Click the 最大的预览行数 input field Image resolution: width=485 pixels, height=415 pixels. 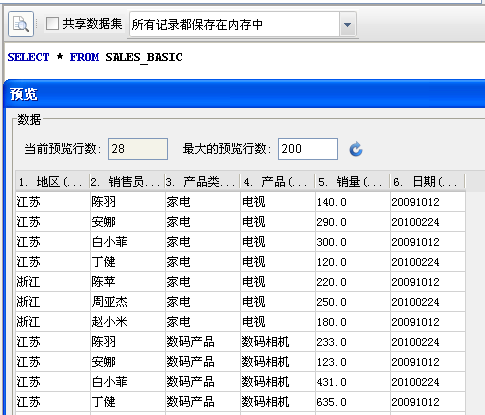[308, 149]
